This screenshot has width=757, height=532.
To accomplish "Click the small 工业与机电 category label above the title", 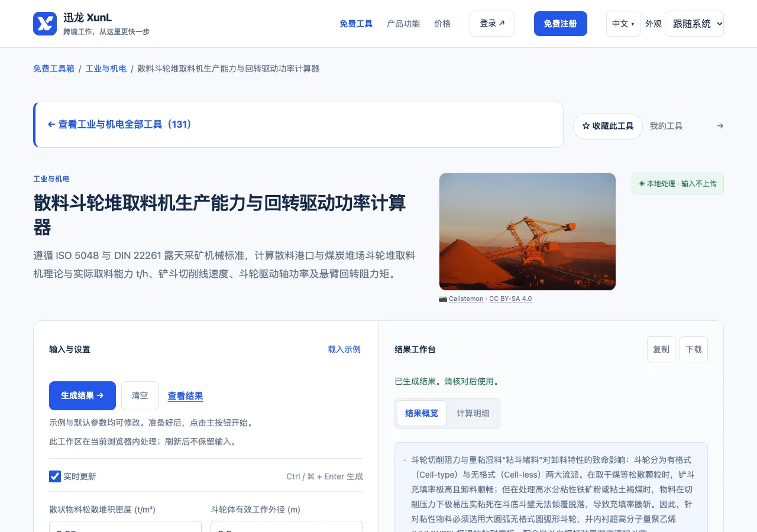I will (x=51, y=179).
